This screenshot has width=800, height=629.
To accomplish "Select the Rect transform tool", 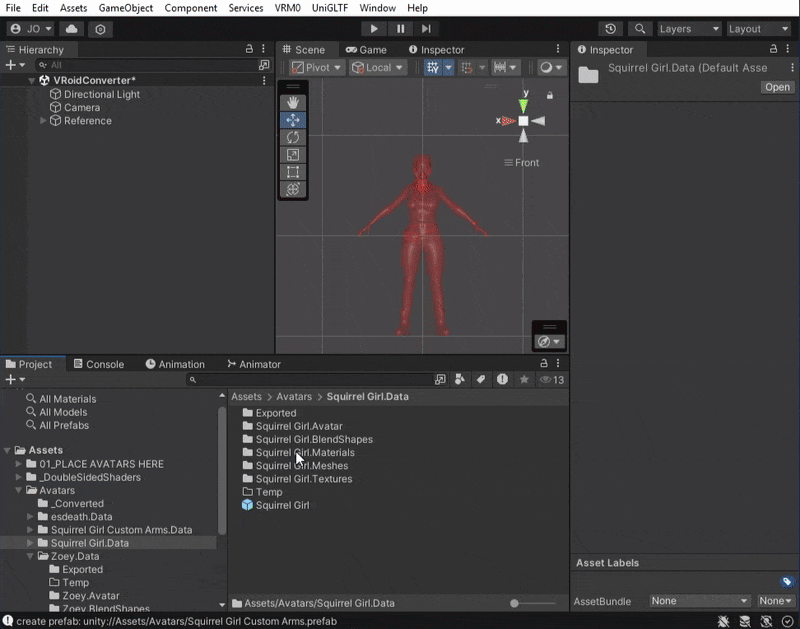I will click(293, 172).
